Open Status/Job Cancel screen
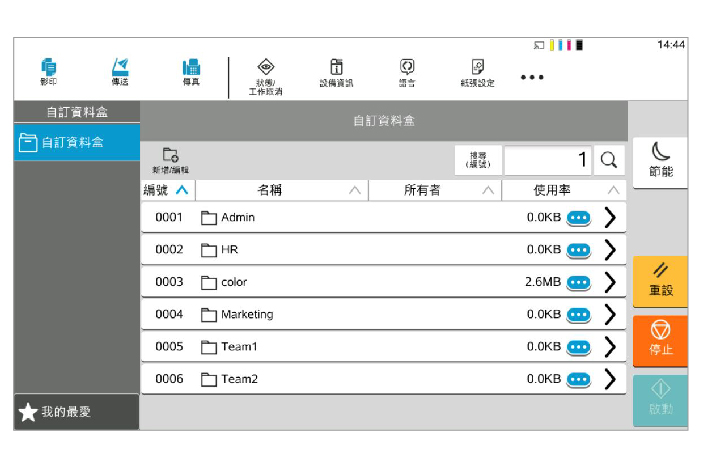 pos(266,77)
